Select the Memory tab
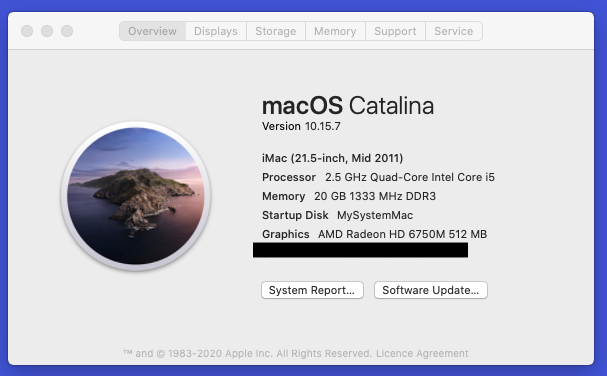The width and height of the screenshot is (607, 376). click(335, 31)
